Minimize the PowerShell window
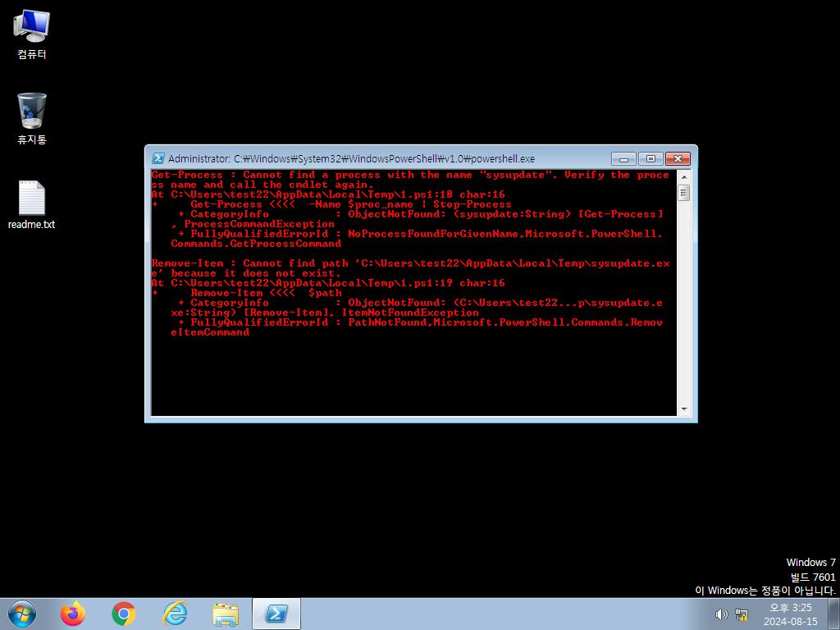The width and height of the screenshot is (840, 630). [x=623, y=158]
